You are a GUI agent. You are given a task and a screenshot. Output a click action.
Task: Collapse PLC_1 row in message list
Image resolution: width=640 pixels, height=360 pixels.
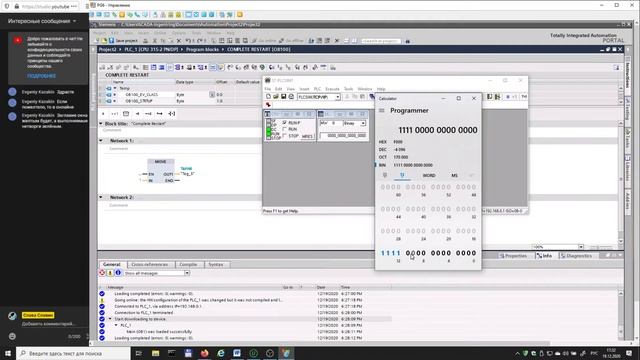pyautogui.click(x=116, y=325)
